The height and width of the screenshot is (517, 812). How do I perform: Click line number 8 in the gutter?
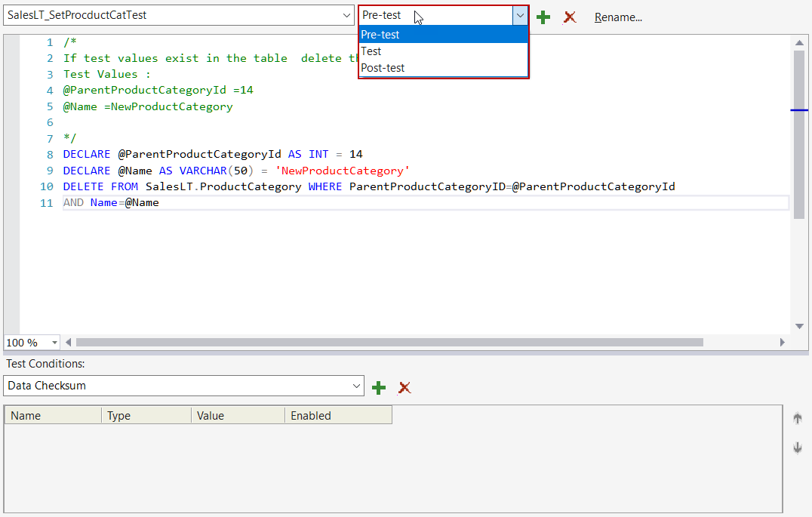49,154
